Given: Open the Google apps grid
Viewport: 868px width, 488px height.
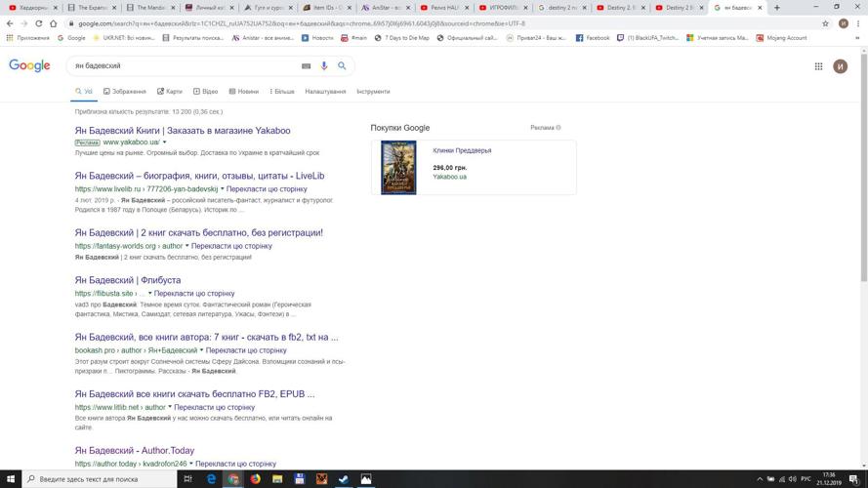Looking at the screenshot, I should tap(818, 66).
